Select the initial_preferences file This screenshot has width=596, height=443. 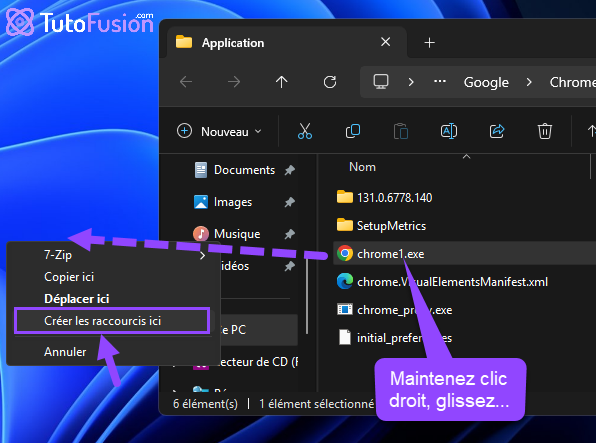(464, 338)
